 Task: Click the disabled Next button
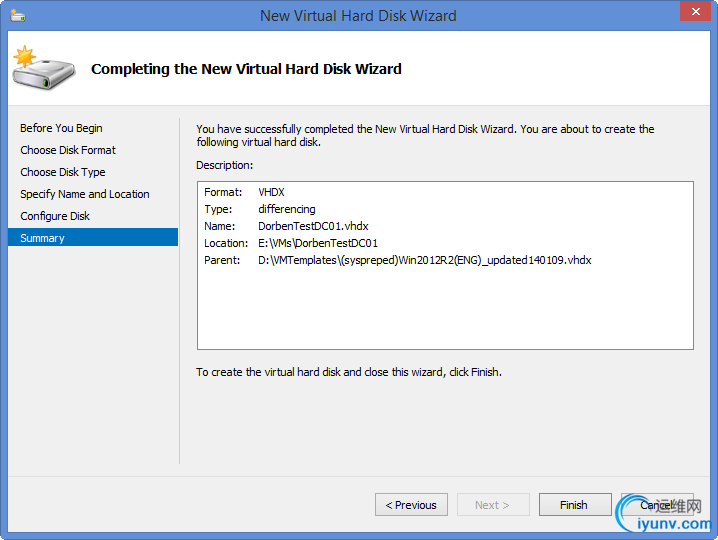pos(493,505)
